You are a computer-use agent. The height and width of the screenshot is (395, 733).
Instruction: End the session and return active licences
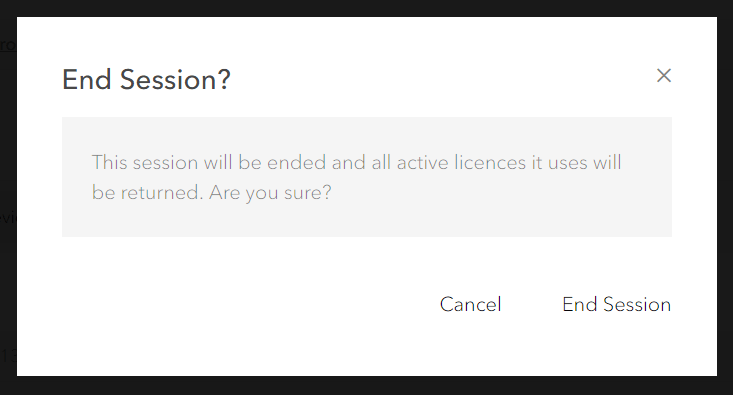coord(617,304)
